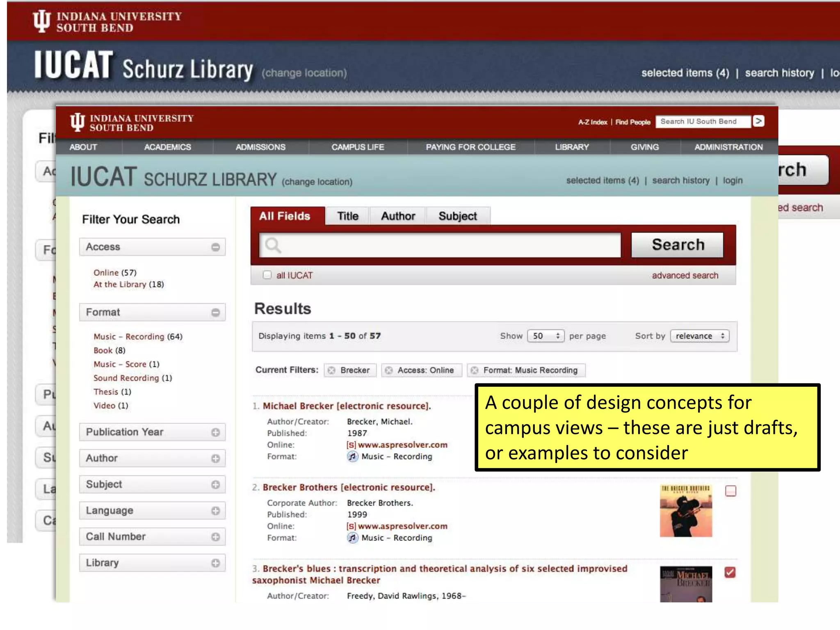Expand the Subject filter
This screenshot has width=840, height=630.
[x=215, y=485]
